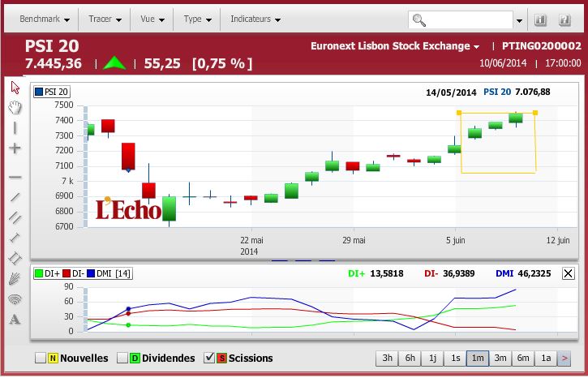Click the yellow N Nouvelles icon
The height and width of the screenshot is (378, 588).
53,358
